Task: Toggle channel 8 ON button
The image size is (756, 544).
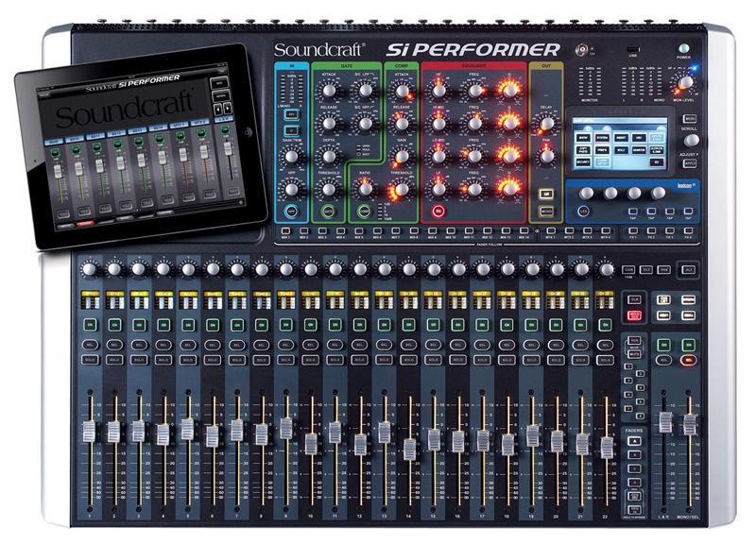Action: tap(262, 325)
